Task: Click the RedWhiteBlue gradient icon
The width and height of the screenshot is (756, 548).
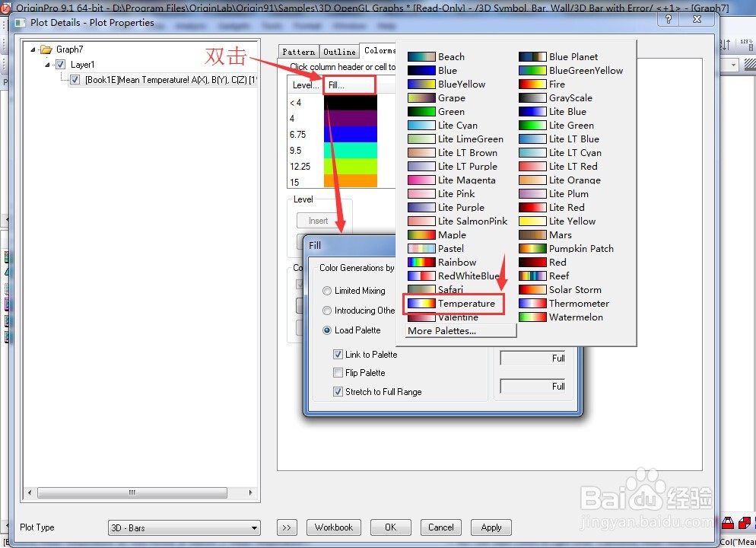Action: point(421,276)
